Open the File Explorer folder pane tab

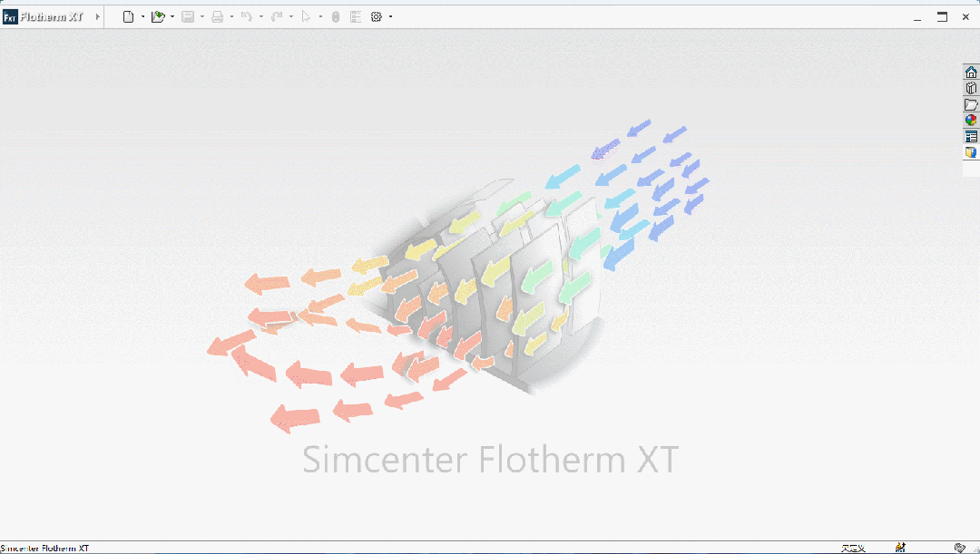pyautogui.click(x=971, y=104)
